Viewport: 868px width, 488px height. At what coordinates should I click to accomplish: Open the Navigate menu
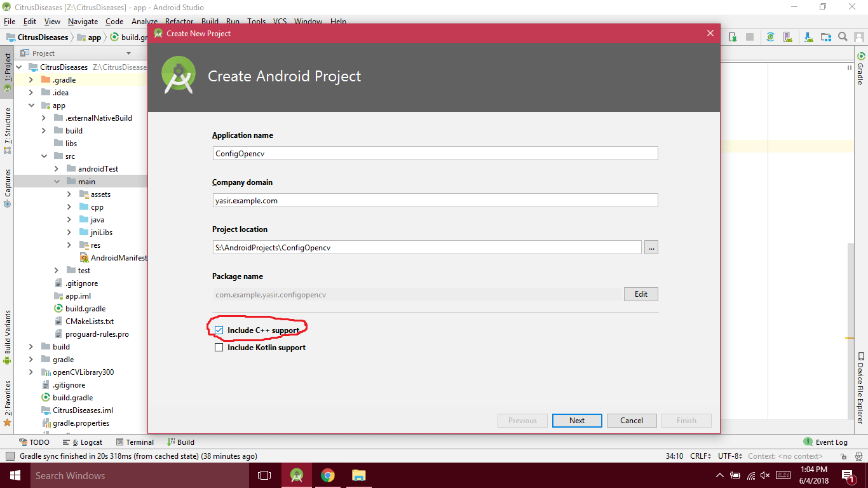coord(83,22)
